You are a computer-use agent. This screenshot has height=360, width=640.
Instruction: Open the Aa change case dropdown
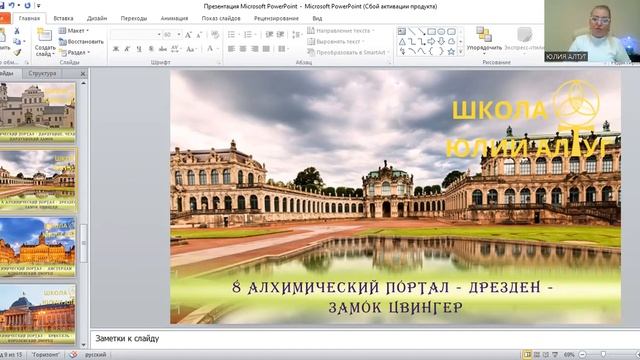(x=191, y=49)
